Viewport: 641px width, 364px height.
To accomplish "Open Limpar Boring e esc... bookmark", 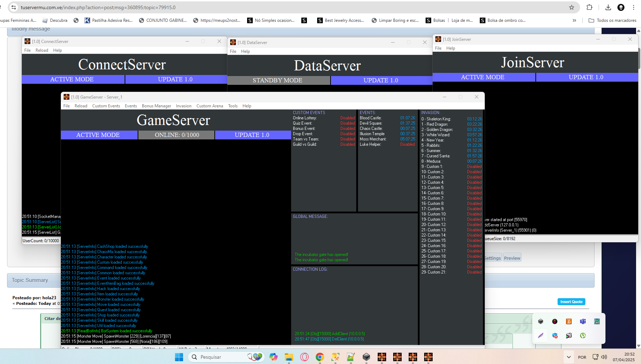I will [x=395, y=20].
